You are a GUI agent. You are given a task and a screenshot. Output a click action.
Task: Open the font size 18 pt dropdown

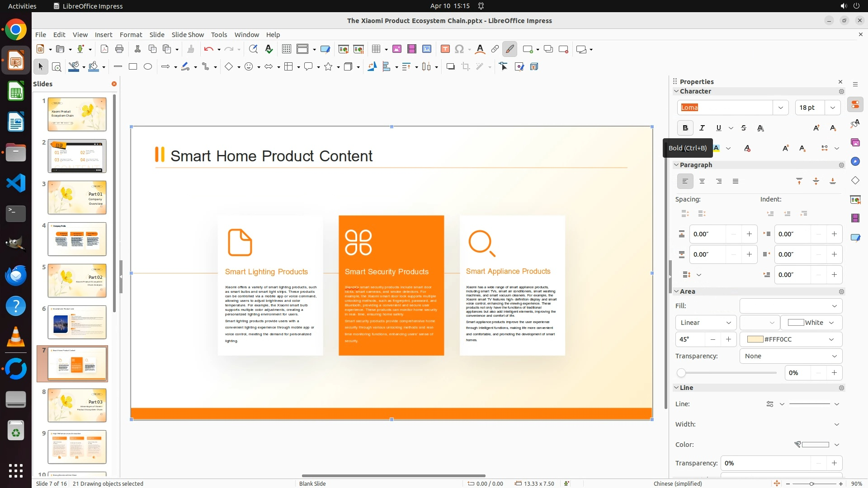coord(833,108)
